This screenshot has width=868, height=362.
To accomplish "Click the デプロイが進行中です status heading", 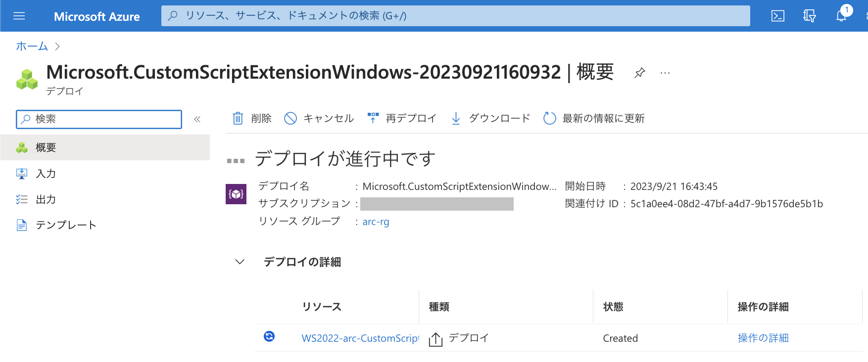I will coord(345,159).
